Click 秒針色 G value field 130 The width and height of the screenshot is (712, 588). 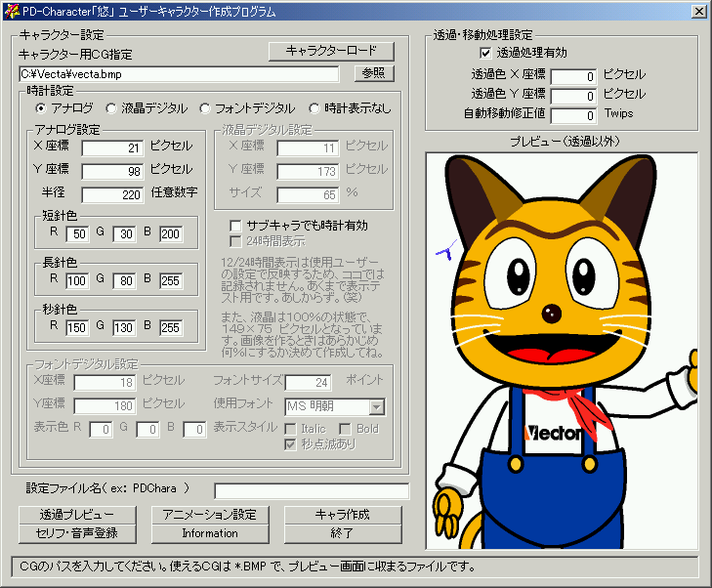click(x=124, y=328)
